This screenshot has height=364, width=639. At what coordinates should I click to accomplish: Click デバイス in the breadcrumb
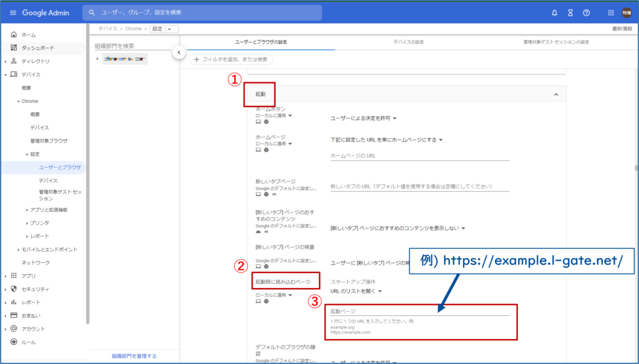[x=107, y=29]
